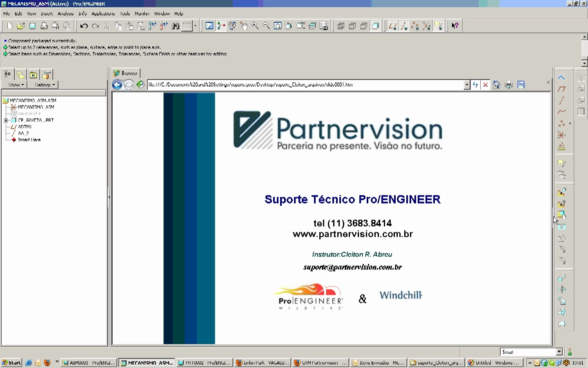588x368 pixels.
Task: Open the Analysis menu
Action: [65, 13]
